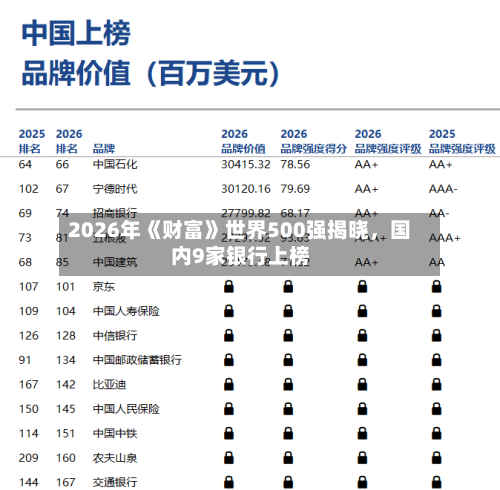Click the 2026 品牌价值 lock for 中国中铁
Image resolution: width=500 pixels, height=490 pixels.
[x=229, y=433]
